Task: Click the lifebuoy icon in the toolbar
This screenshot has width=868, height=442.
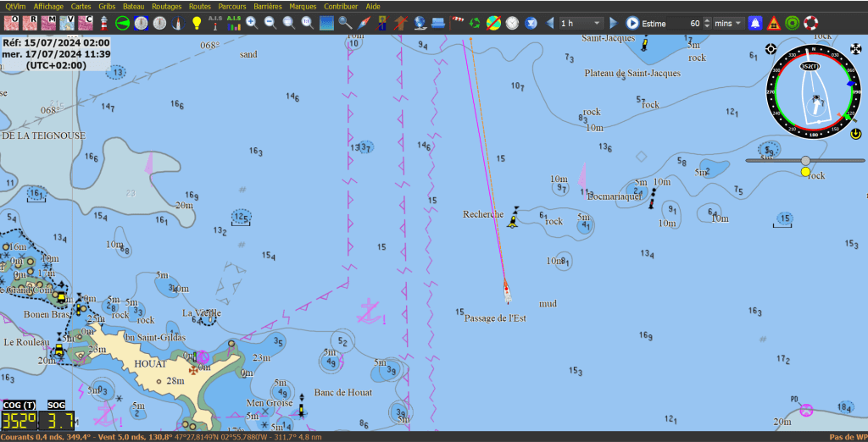Action: (x=811, y=23)
